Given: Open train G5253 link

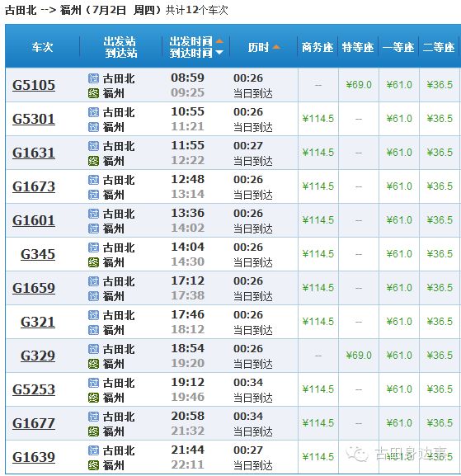Looking at the screenshot, I should pyautogui.click(x=34, y=389).
